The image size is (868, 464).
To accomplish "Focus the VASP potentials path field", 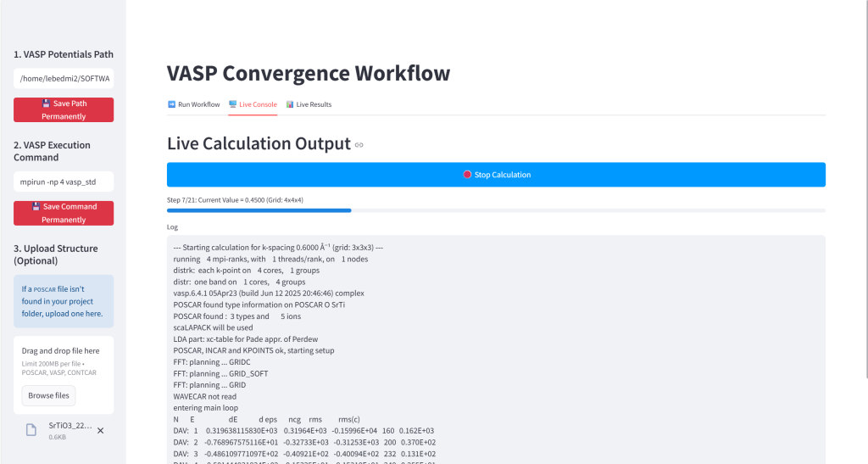I will pos(64,79).
